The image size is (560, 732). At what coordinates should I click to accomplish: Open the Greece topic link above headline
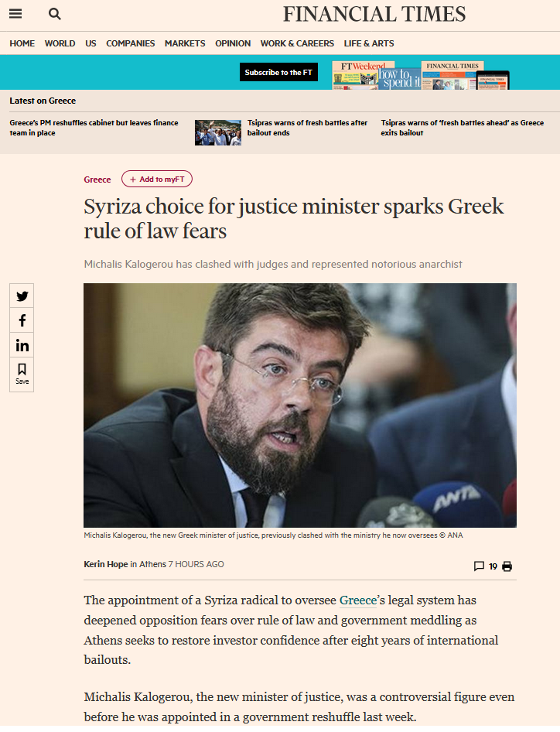pos(97,180)
